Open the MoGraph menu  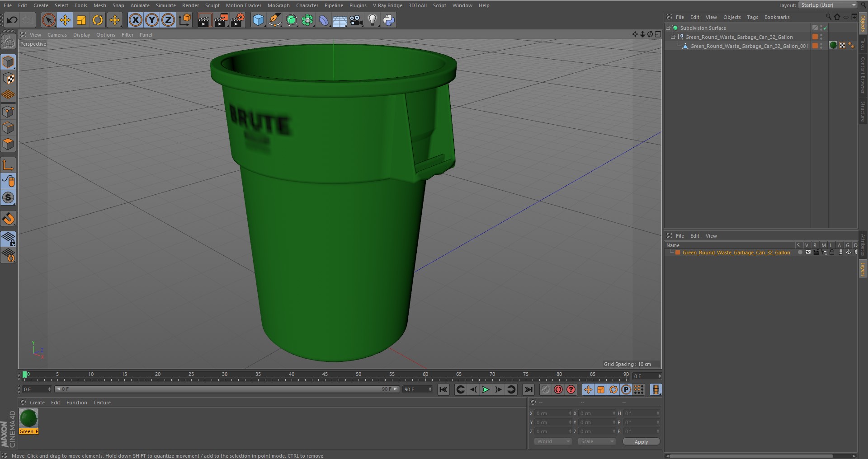[278, 5]
